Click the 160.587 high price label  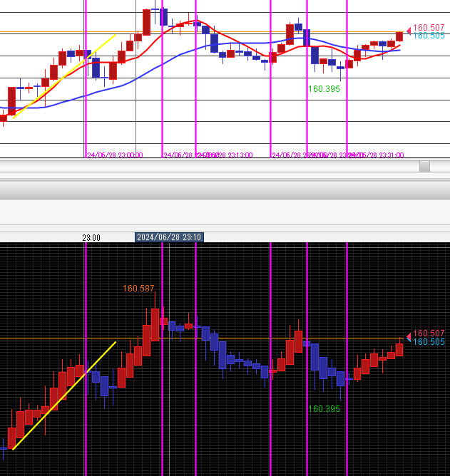click(x=138, y=289)
